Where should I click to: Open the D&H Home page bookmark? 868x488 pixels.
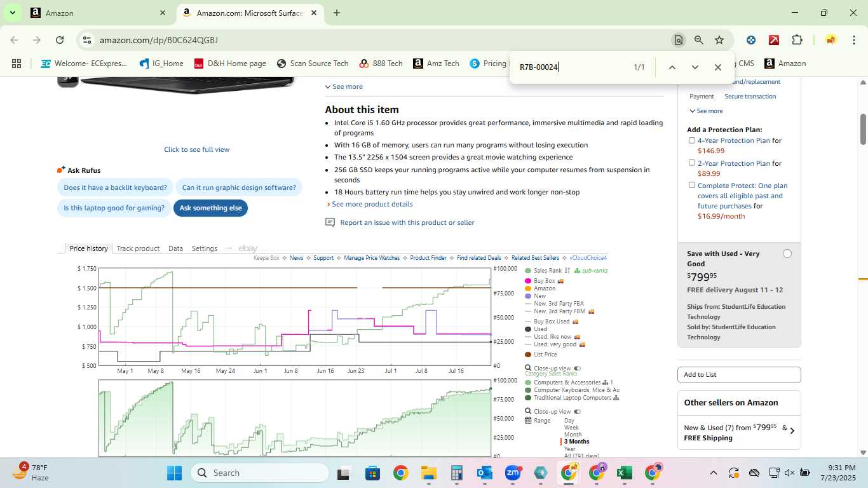(x=230, y=64)
